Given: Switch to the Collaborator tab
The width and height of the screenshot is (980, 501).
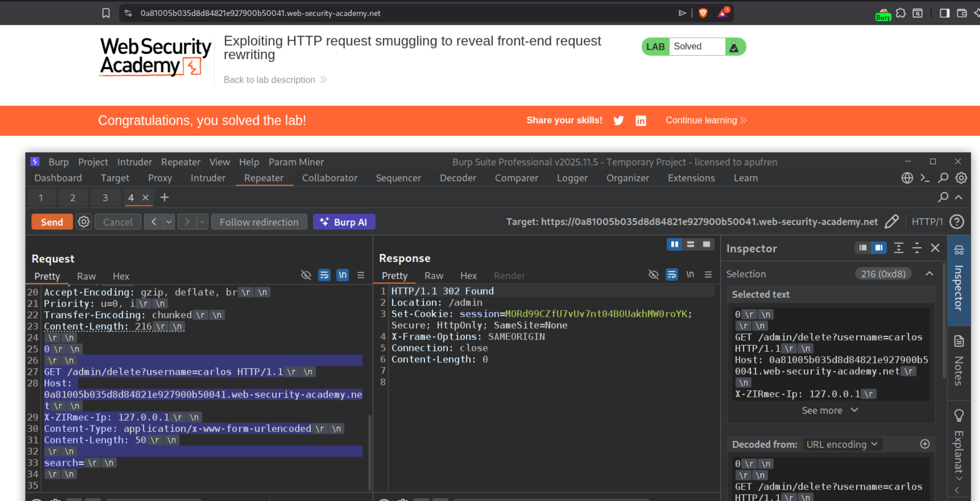Looking at the screenshot, I should point(329,178).
